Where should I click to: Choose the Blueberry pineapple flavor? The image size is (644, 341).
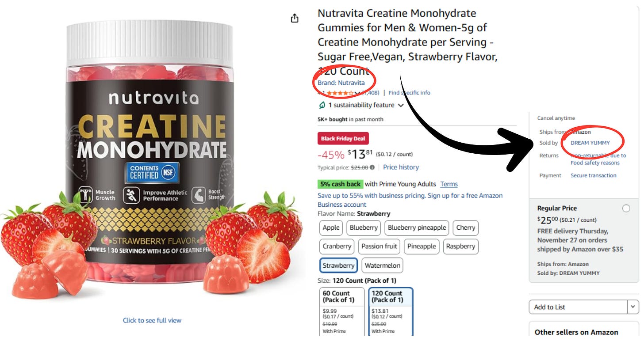tap(417, 227)
